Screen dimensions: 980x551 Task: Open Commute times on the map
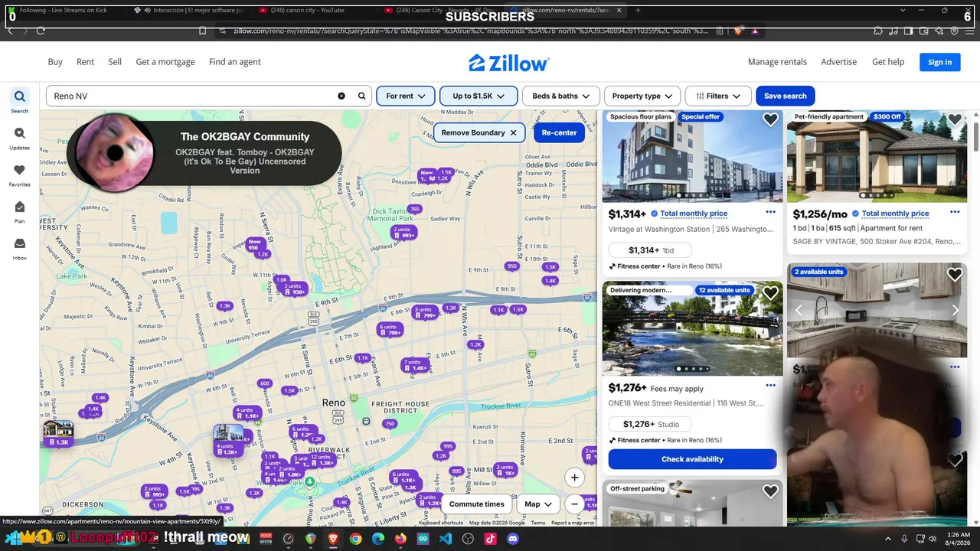click(476, 504)
